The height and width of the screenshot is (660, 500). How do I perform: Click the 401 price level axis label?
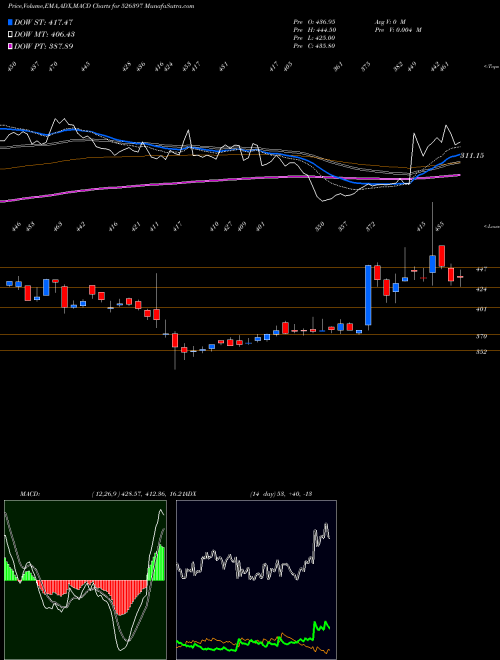pyautogui.click(x=481, y=309)
